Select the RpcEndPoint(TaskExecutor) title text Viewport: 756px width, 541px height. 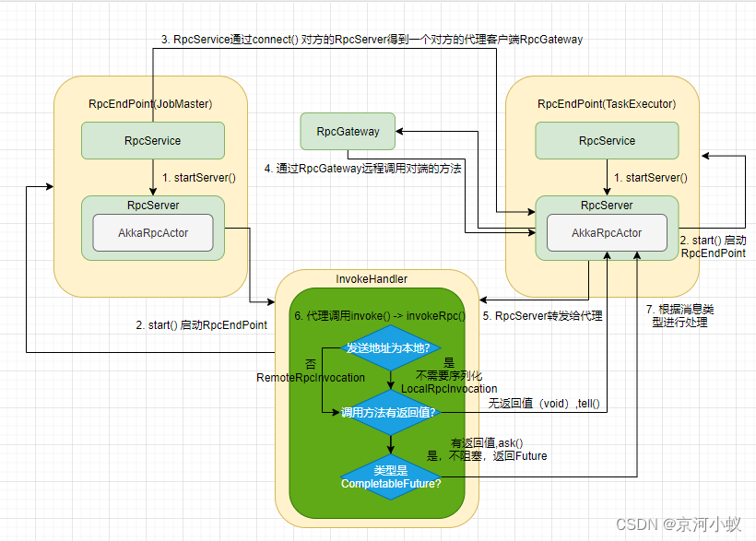tap(606, 103)
